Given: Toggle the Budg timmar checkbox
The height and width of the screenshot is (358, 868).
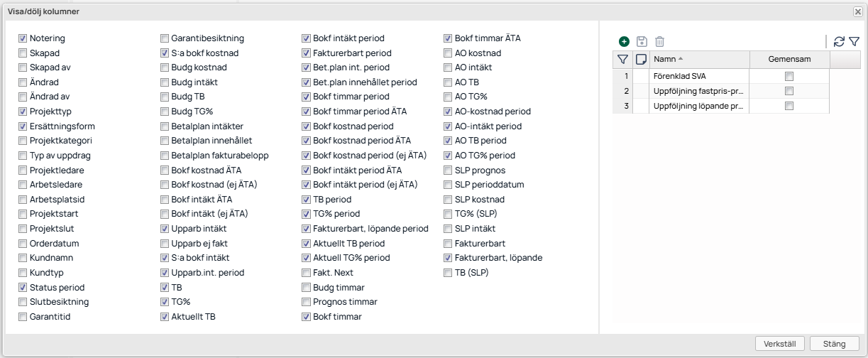Looking at the screenshot, I should (x=307, y=288).
